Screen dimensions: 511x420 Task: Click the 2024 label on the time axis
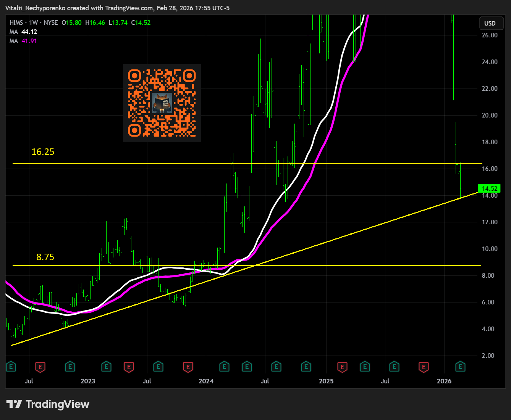(206, 381)
